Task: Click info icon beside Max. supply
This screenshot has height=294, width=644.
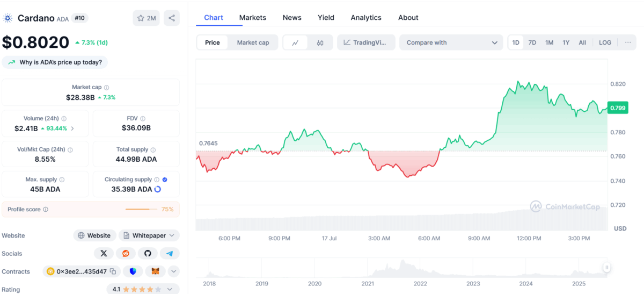Action: click(62, 180)
